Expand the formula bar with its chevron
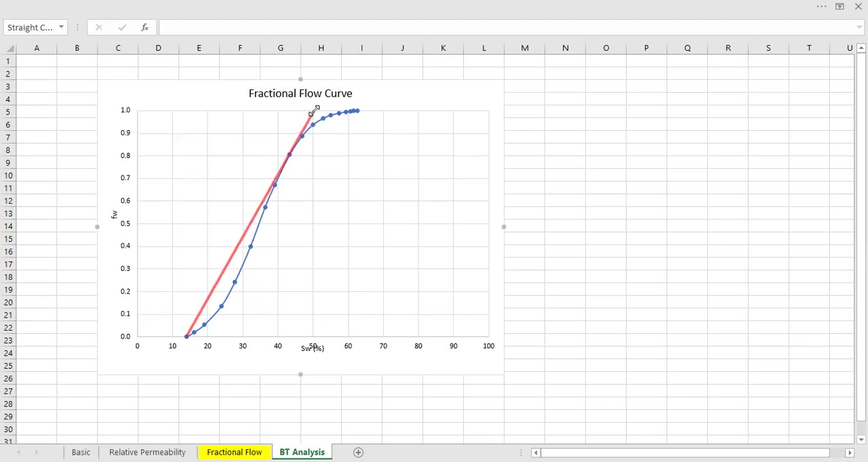Screen dimensions: 868x462 (x=861, y=27)
